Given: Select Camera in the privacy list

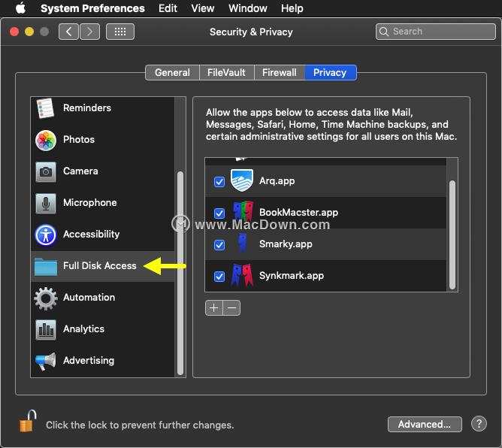Looking at the screenshot, I should 80,171.
